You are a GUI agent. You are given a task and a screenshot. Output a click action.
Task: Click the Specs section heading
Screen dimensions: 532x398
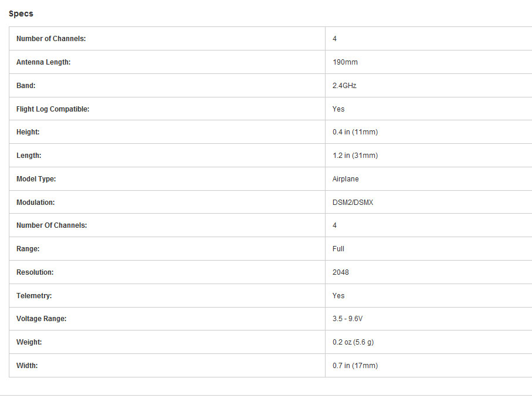21,14
